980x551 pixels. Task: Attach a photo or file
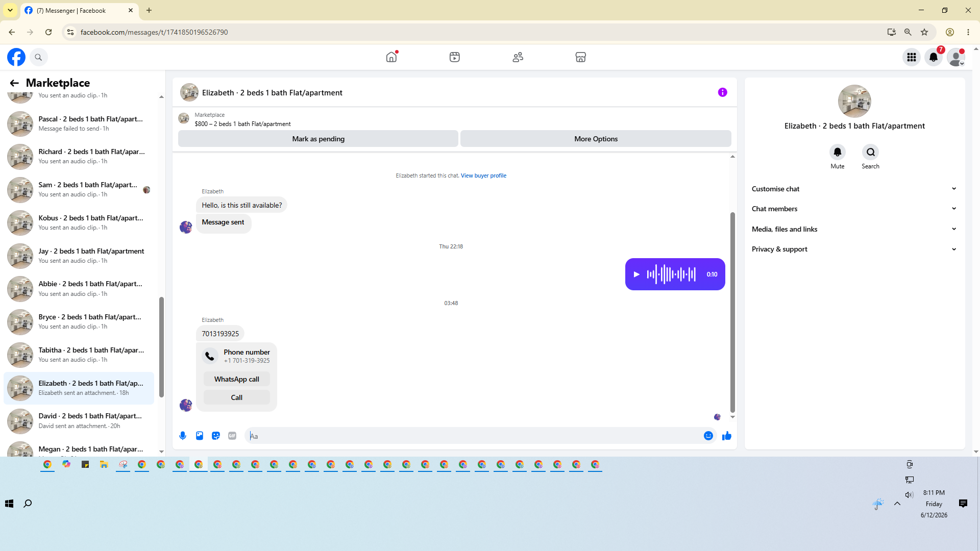coord(200,436)
